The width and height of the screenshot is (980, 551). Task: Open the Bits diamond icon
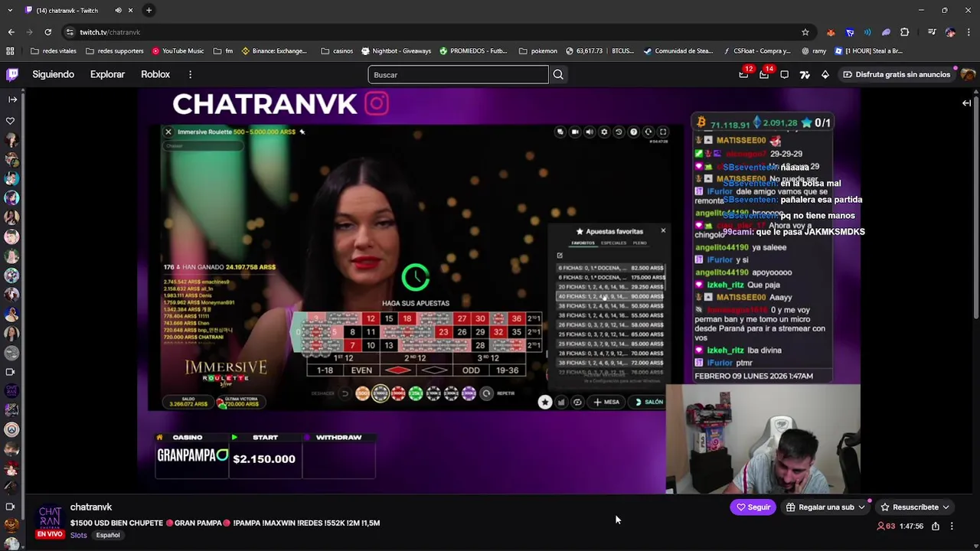coord(825,75)
